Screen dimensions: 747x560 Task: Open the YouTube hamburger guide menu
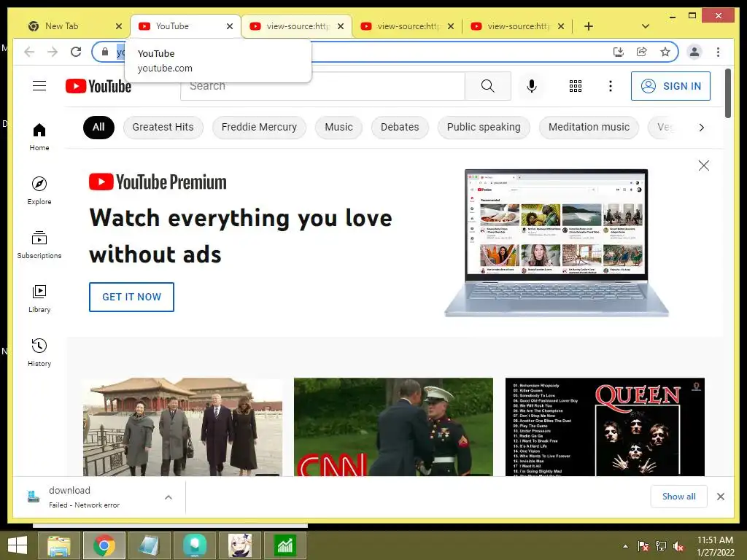click(39, 86)
